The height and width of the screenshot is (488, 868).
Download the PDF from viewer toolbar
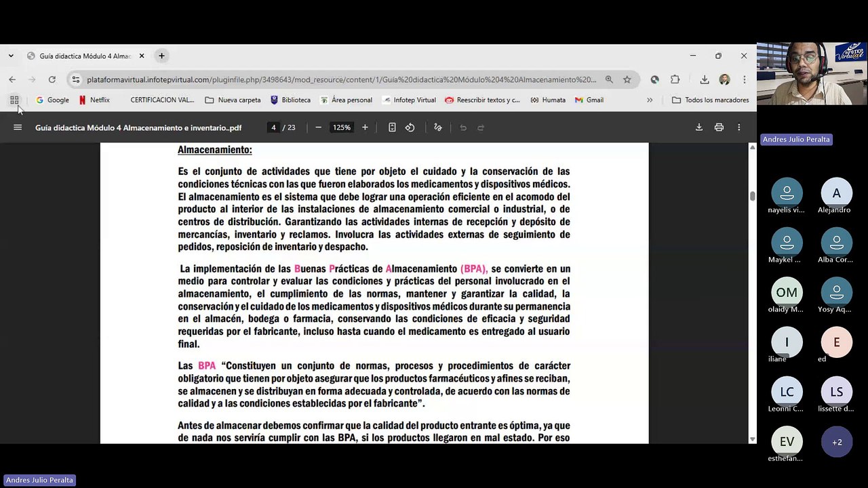pos(698,127)
